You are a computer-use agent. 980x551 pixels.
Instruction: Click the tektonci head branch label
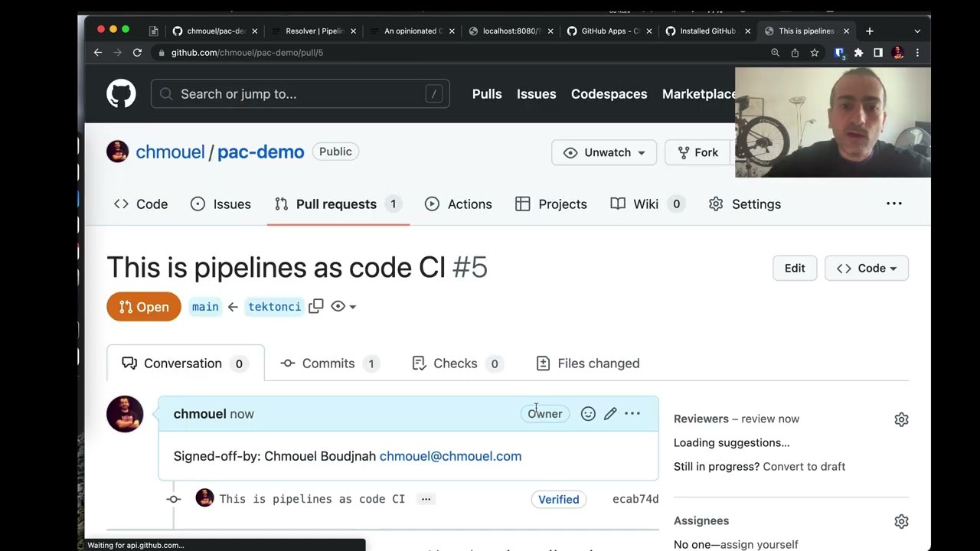(x=274, y=306)
